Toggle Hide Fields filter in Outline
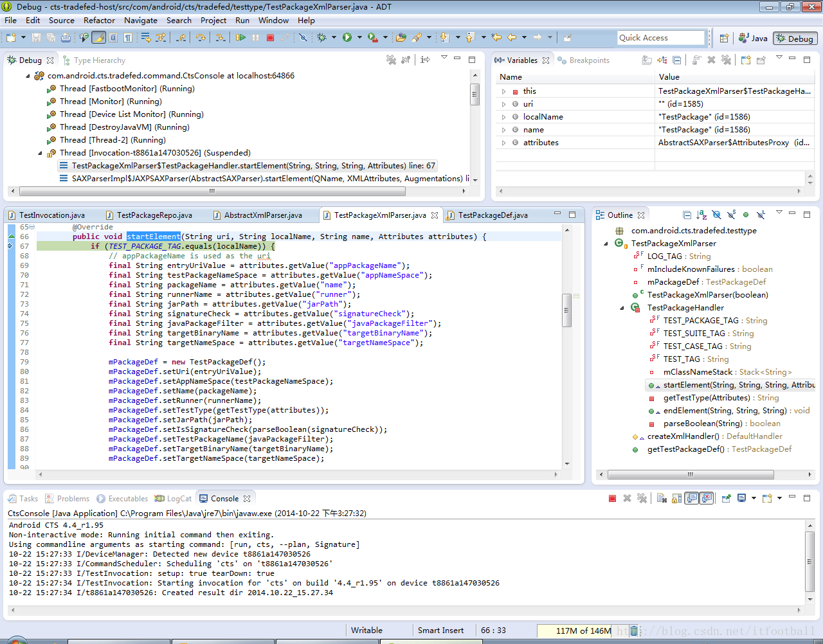This screenshot has height=644, width=823. [716, 215]
